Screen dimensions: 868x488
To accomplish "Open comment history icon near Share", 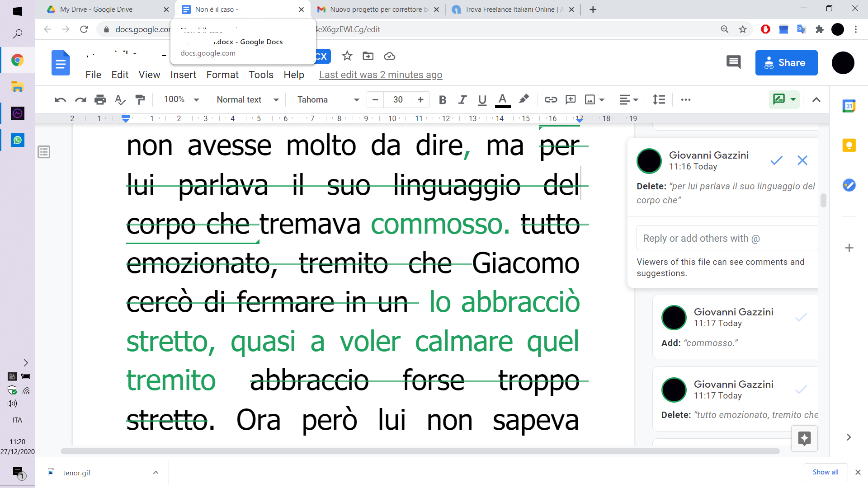I will tap(733, 62).
